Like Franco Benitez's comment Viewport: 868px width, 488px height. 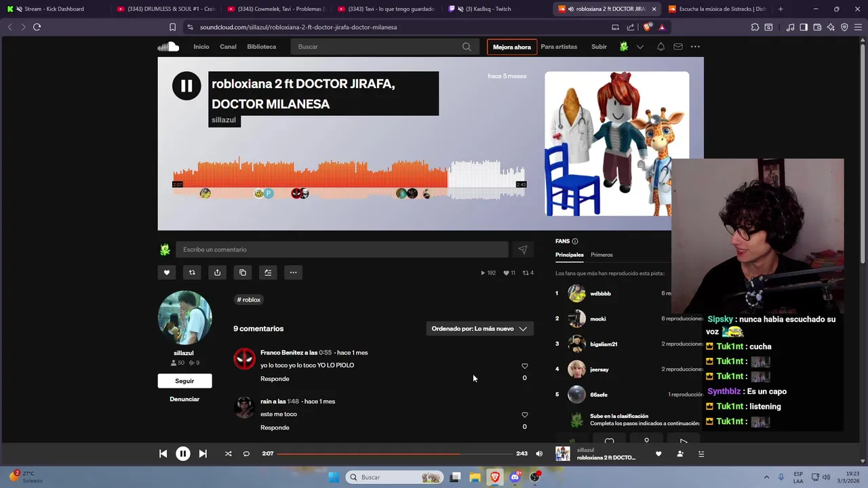[524, 366]
